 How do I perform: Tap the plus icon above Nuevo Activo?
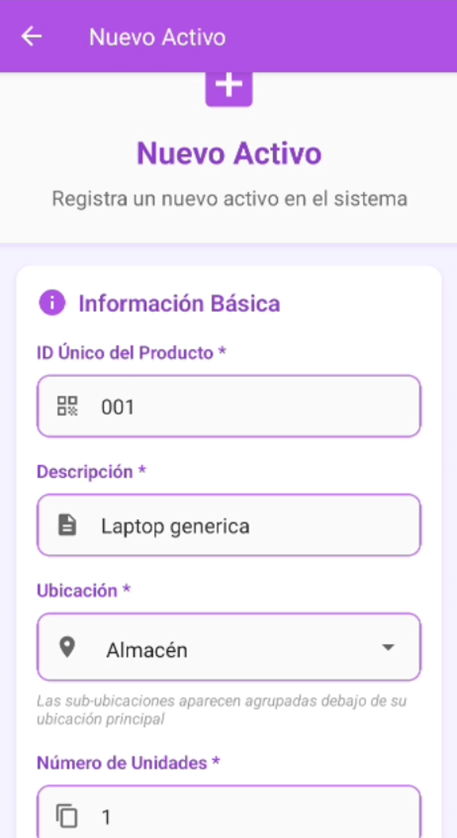pos(229,88)
